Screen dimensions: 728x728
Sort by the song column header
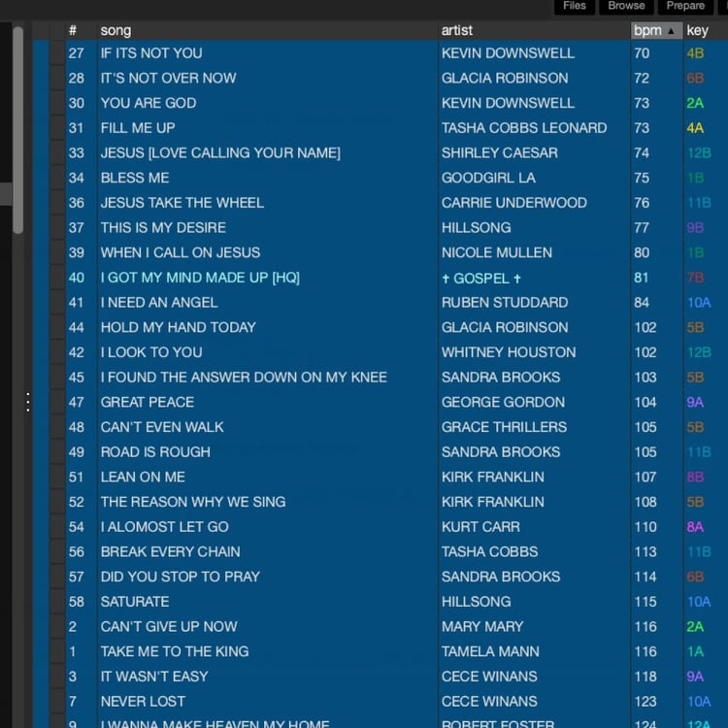[x=116, y=31]
